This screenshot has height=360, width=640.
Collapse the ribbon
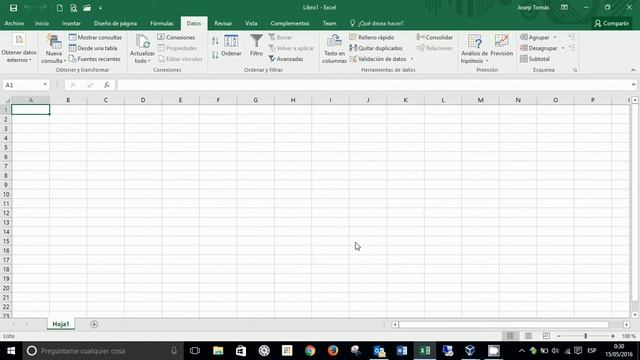coord(633,70)
